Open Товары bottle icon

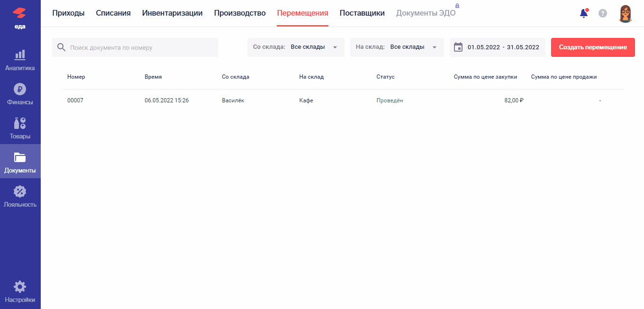click(x=20, y=123)
